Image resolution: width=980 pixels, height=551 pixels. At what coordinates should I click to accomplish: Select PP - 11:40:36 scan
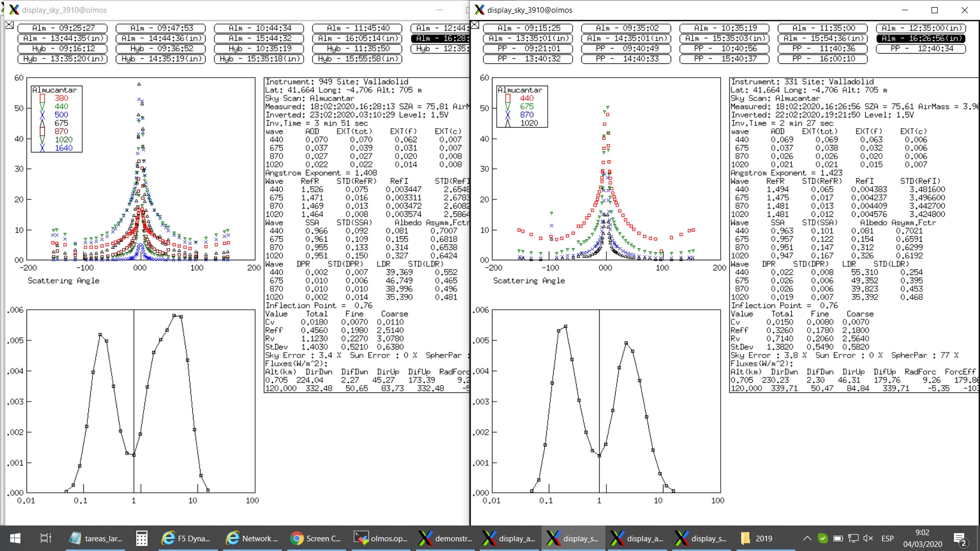823,48
